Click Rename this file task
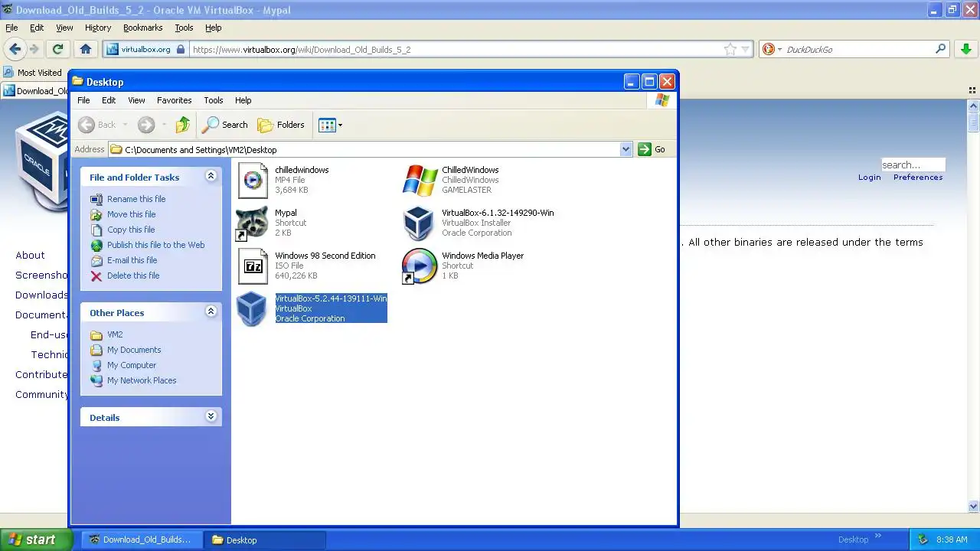 point(136,199)
